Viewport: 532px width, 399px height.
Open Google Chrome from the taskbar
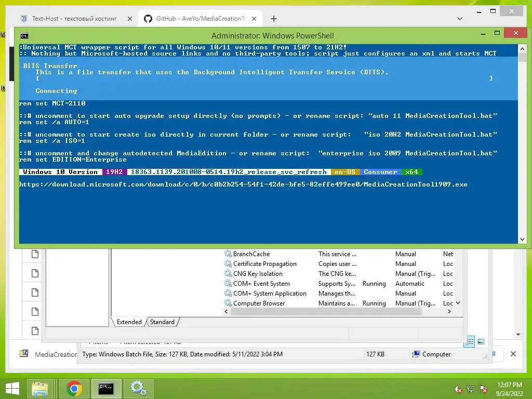pos(74,389)
